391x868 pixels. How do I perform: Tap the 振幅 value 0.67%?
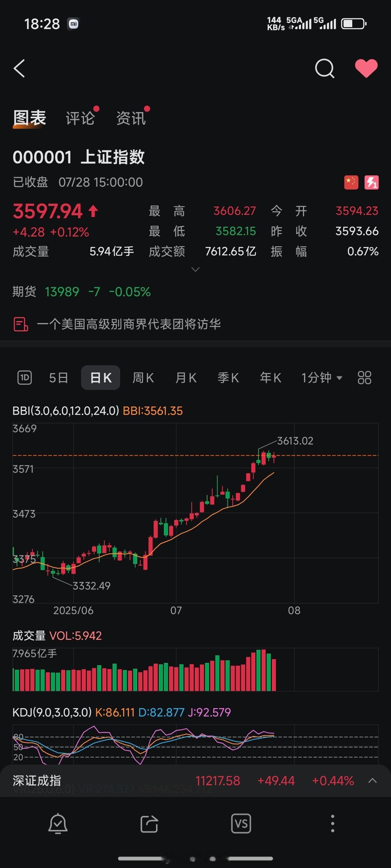pos(363,251)
